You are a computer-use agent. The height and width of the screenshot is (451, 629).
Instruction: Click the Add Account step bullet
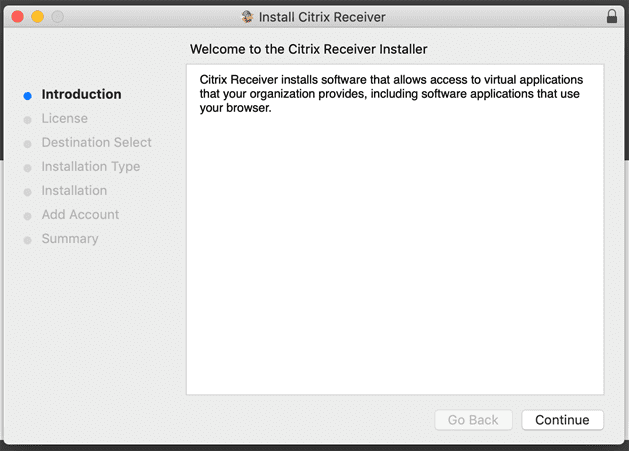click(x=27, y=216)
